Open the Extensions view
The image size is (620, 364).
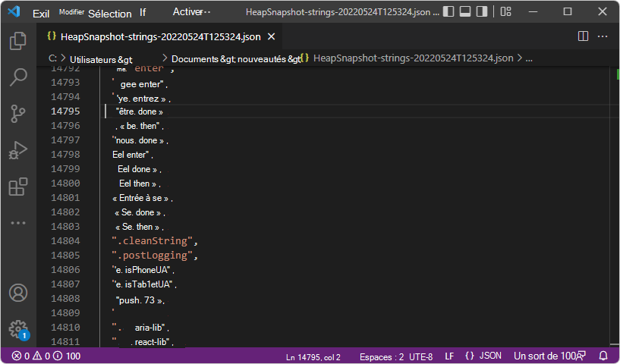click(x=18, y=187)
